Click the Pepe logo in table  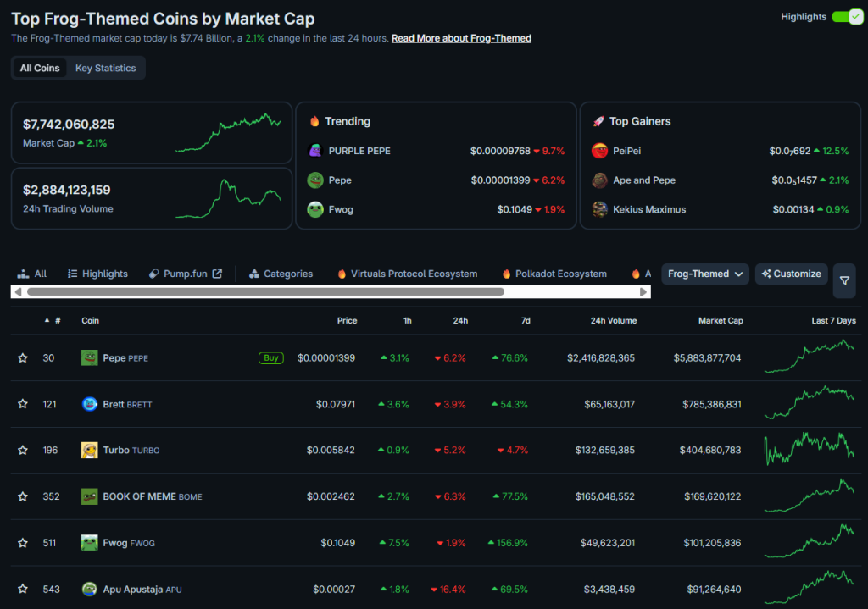click(89, 358)
